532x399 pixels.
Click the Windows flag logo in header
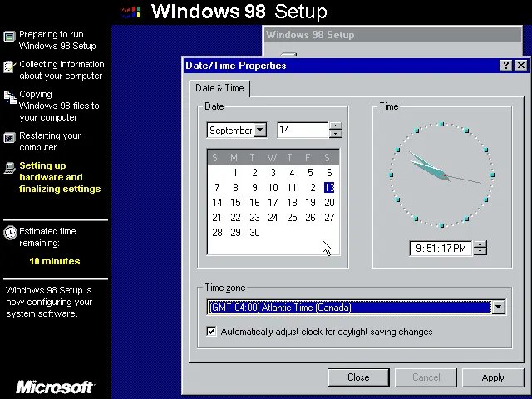pos(131,12)
